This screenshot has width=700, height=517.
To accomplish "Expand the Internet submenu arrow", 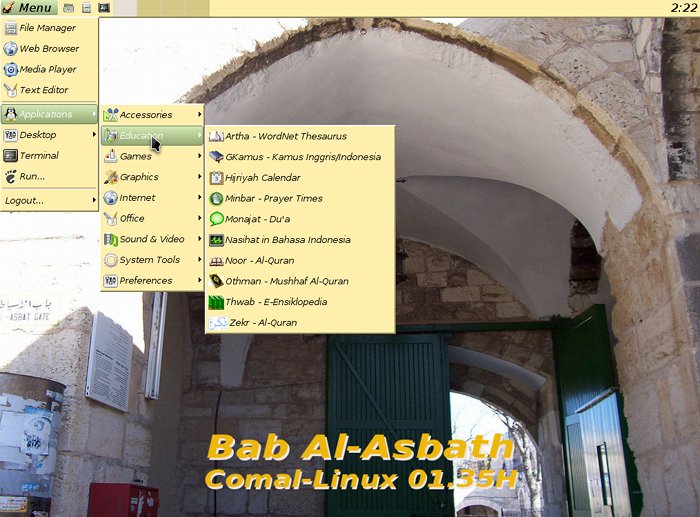I will coord(199,197).
